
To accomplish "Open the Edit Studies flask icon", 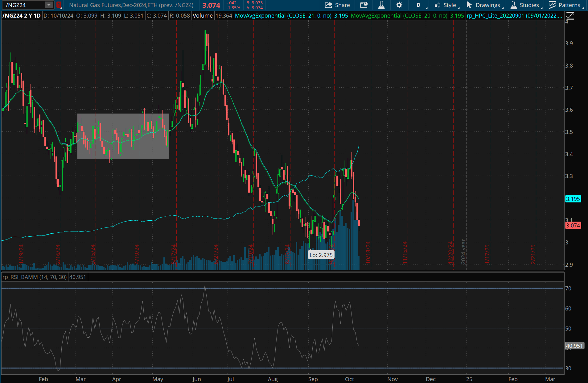I will 381,5.
